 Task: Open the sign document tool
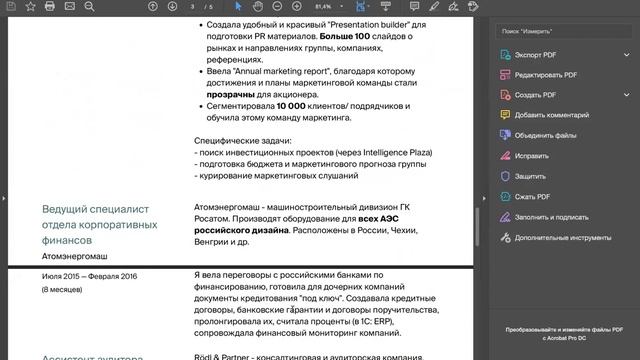(453, 6)
